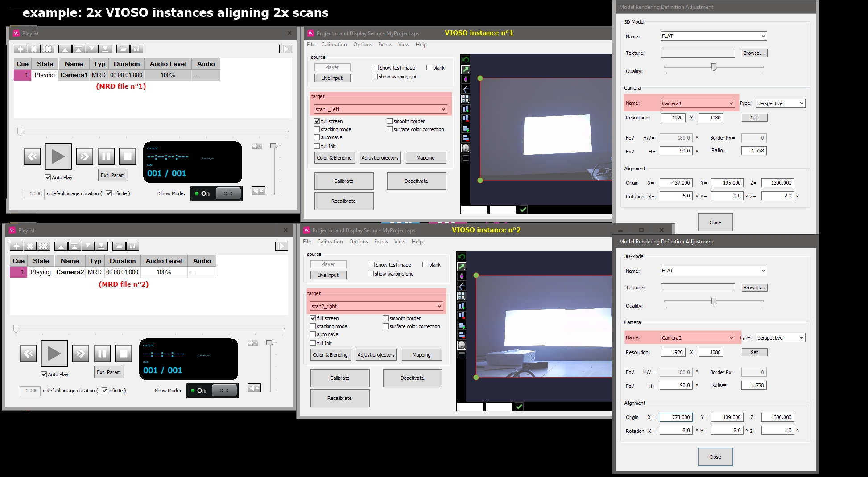Click Origin X field showing 773.000
The height and width of the screenshot is (477, 868).
tap(676, 417)
